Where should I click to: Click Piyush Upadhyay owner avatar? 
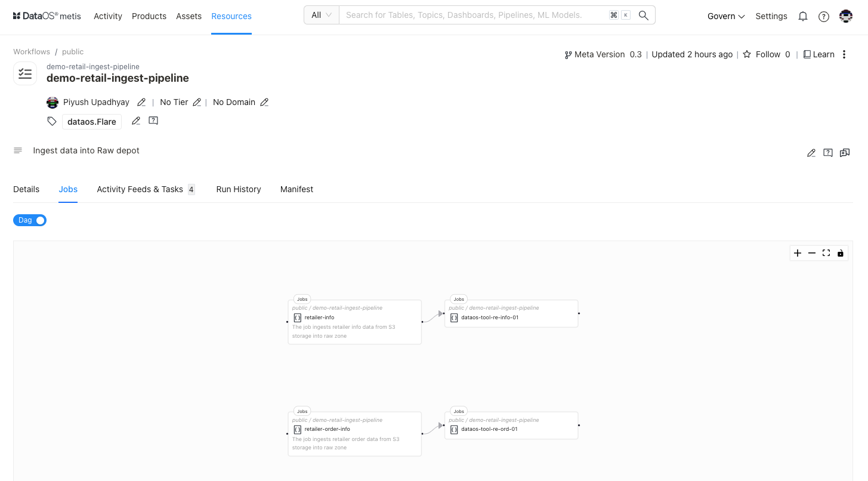tap(52, 102)
